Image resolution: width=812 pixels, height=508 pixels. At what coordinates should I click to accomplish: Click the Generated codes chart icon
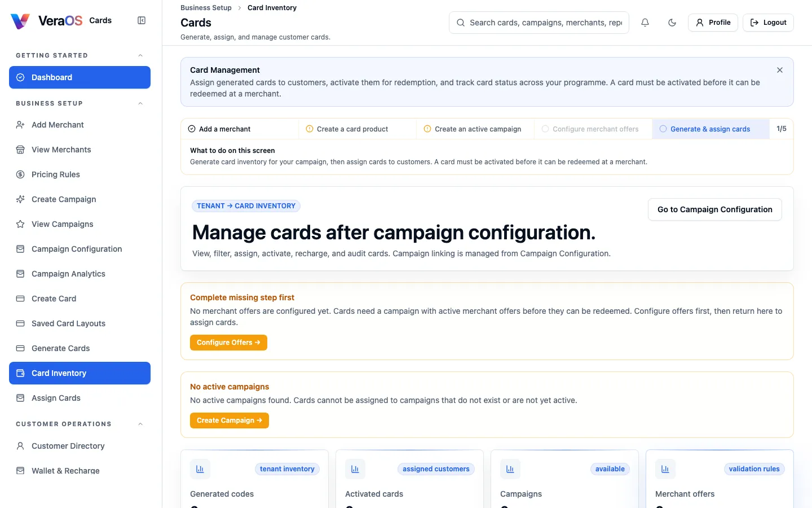pos(200,469)
